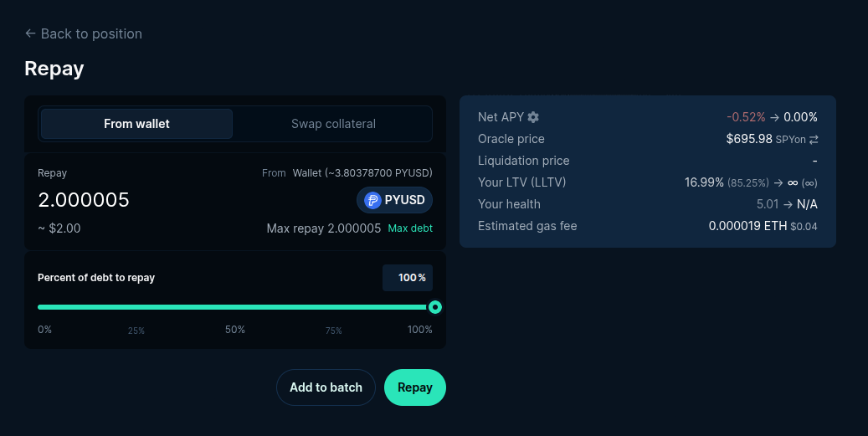Go back via Back to position link
This screenshot has width=868, height=436.
tap(90, 33)
